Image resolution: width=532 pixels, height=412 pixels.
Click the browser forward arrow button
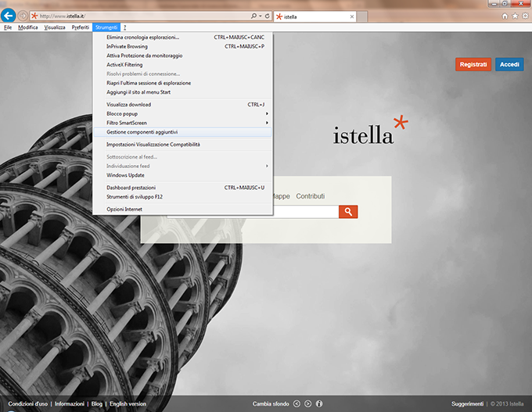(x=23, y=16)
